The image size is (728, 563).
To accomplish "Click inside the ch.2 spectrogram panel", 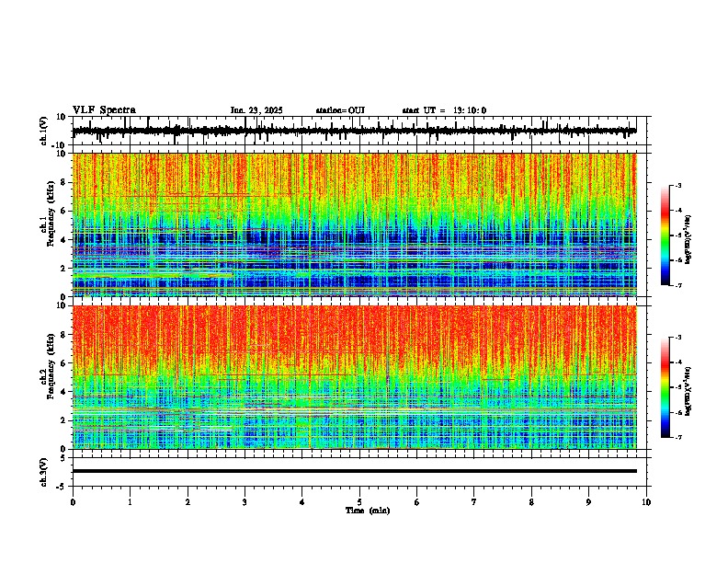I will point(354,377).
